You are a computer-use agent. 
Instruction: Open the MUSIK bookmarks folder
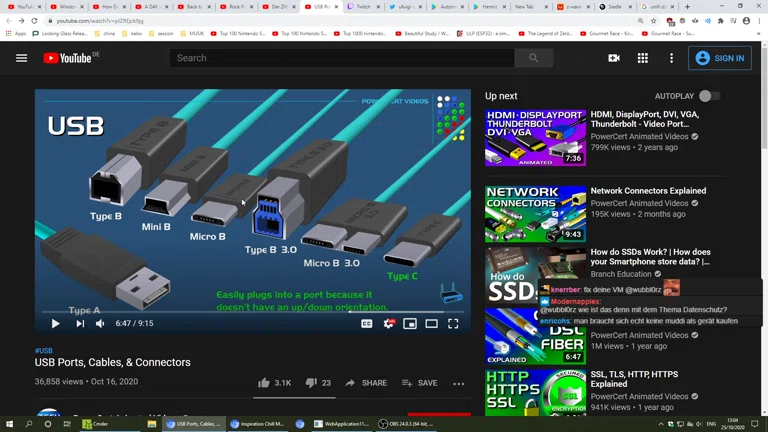point(194,33)
